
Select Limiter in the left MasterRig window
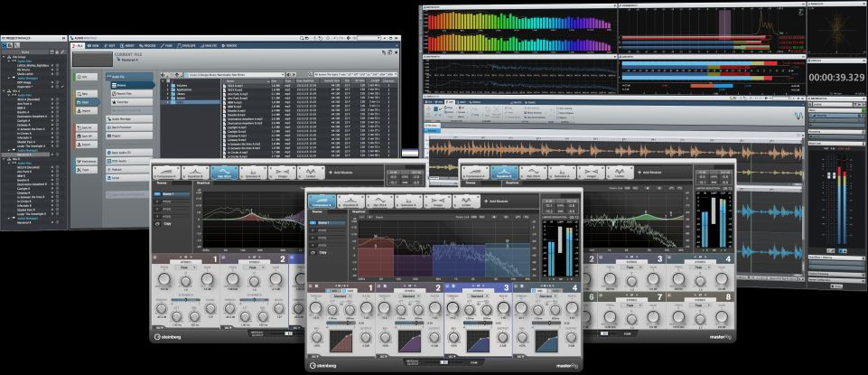point(311,173)
